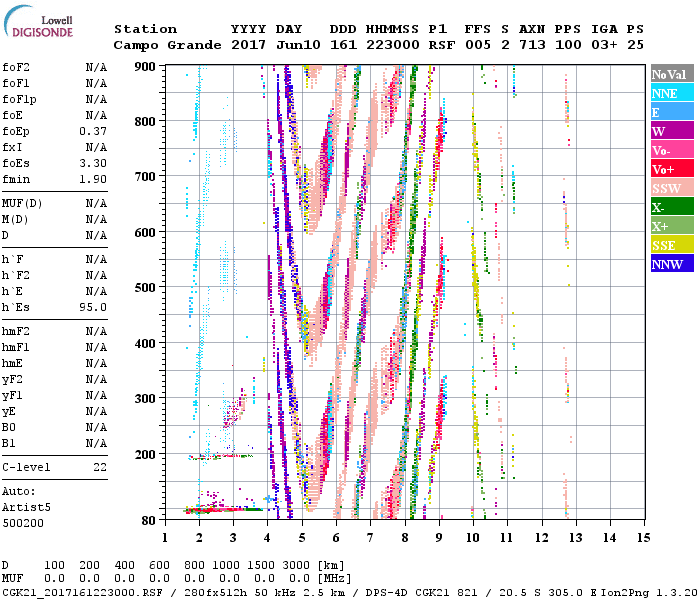The image size is (700, 600).
Task: Select the NoVal gray legend swatch
Action: point(672,74)
